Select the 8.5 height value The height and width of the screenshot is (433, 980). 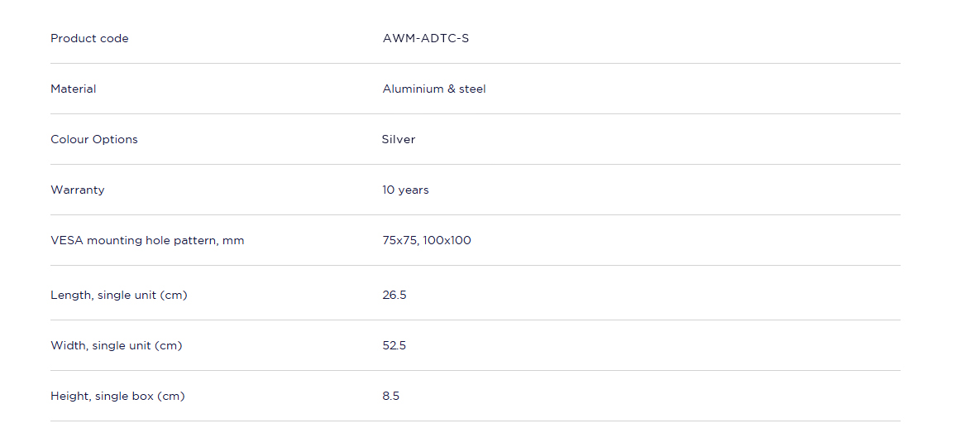coord(390,396)
